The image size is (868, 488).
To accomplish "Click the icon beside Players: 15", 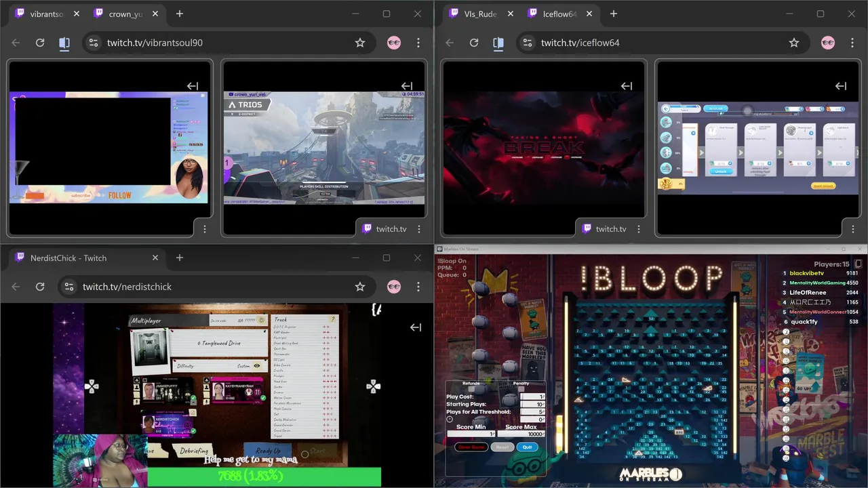I will (858, 264).
